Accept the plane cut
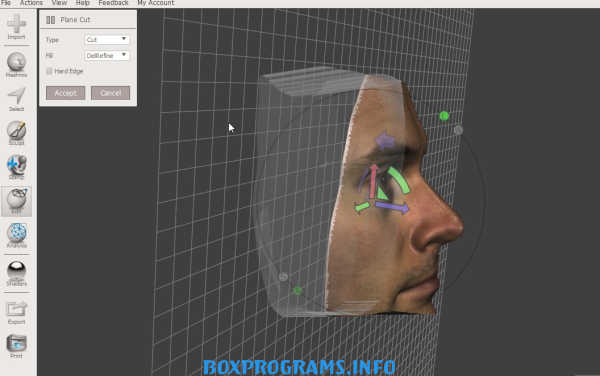 [x=65, y=93]
